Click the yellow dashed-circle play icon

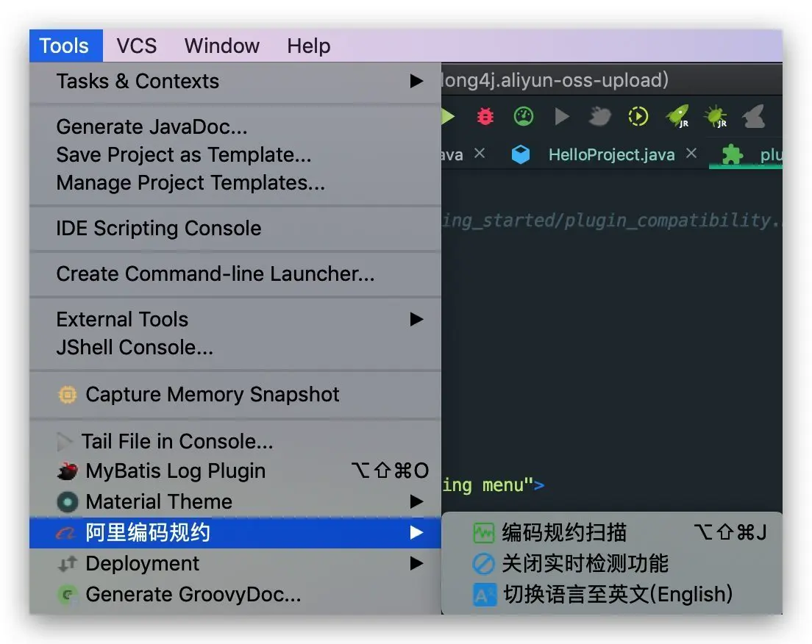pyautogui.click(x=638, y=116)
